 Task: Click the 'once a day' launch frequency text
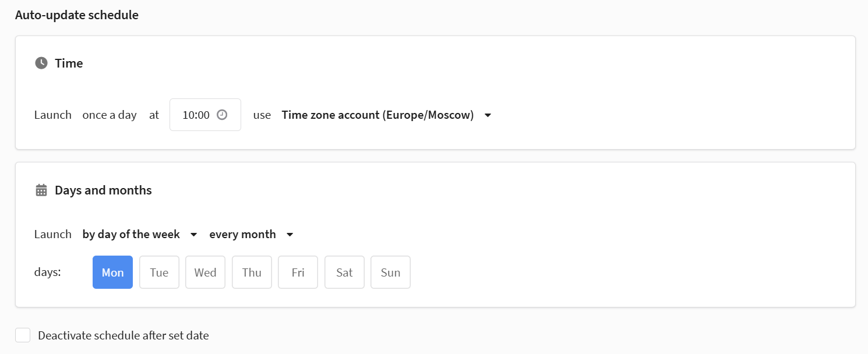click(x=110, y=115)
